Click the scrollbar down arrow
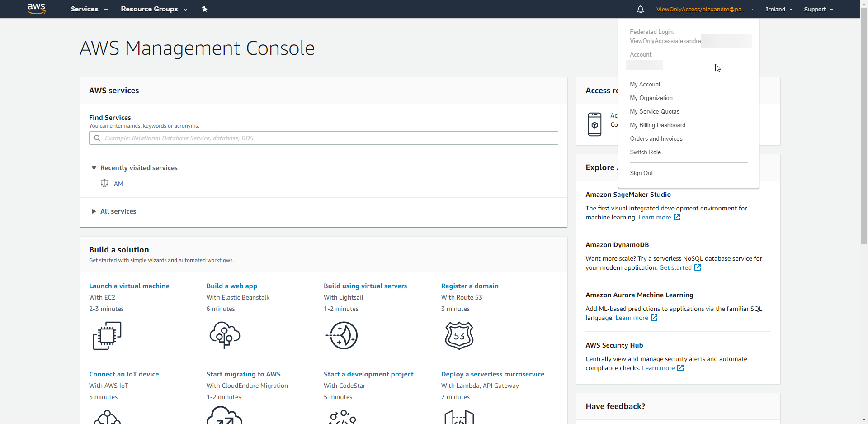Screen dimensions: 868x424 864,420
